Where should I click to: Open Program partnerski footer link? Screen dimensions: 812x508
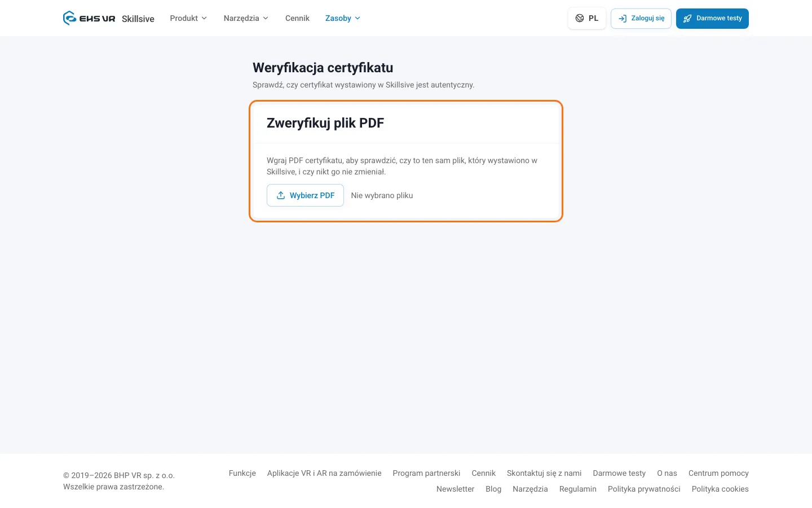[426, 473]
